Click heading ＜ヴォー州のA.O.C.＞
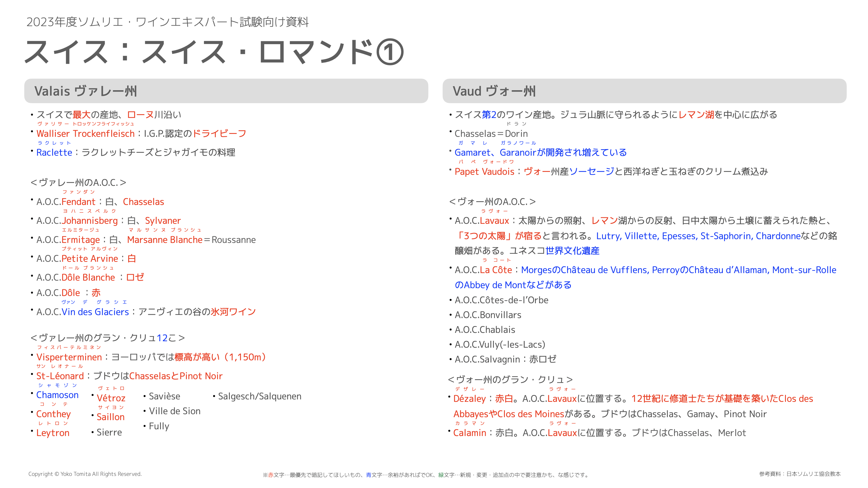Image resolution: width=868 pixels, height=488 pixels. [492, 202]
